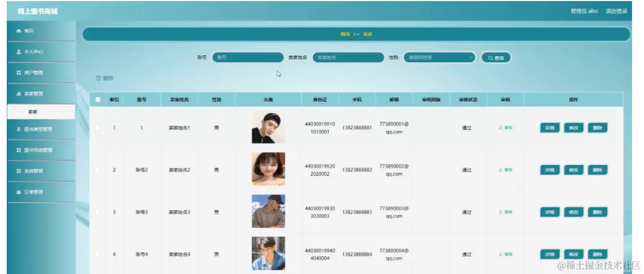Expand the 订单管理 menu chevron
This screenshot has height=274, width=644.
coord(69,192)
